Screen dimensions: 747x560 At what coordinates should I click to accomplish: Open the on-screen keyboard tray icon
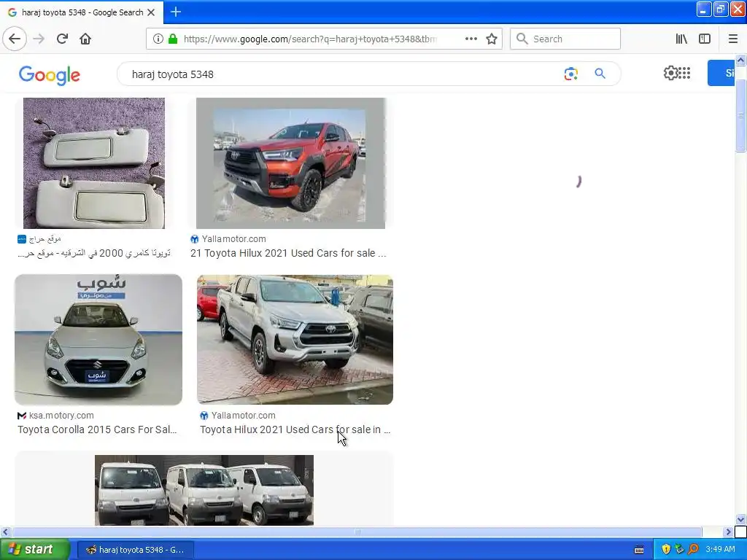pos(639,550)
